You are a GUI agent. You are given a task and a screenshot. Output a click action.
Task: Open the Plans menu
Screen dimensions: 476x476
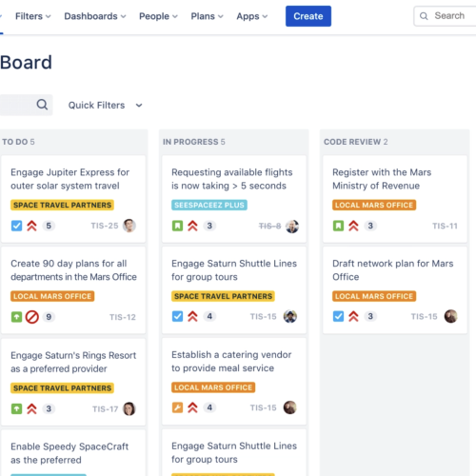[207, 16]
